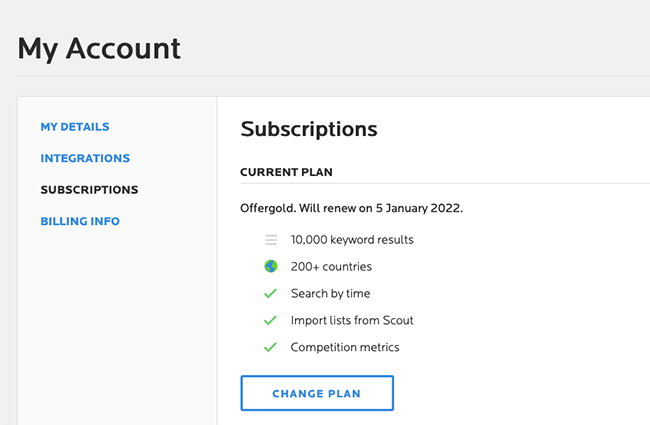Go to the Integrations page

(x=85, y=158)
